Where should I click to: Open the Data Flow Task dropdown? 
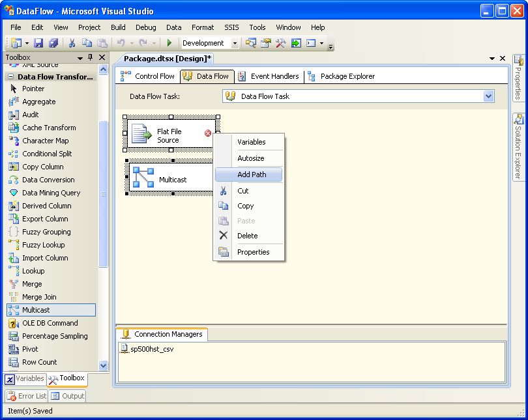pos(488,96)
